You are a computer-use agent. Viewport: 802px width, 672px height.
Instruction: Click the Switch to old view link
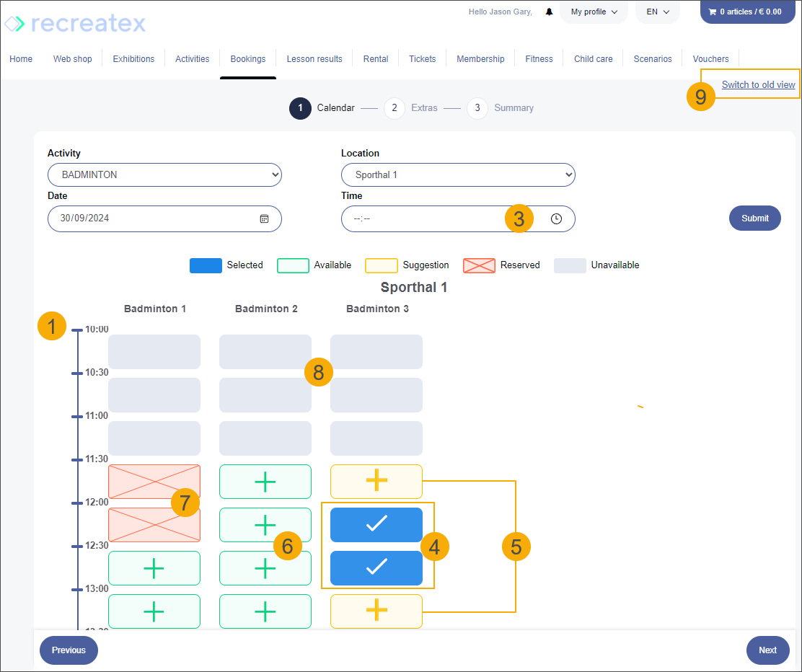coord(758,85)
